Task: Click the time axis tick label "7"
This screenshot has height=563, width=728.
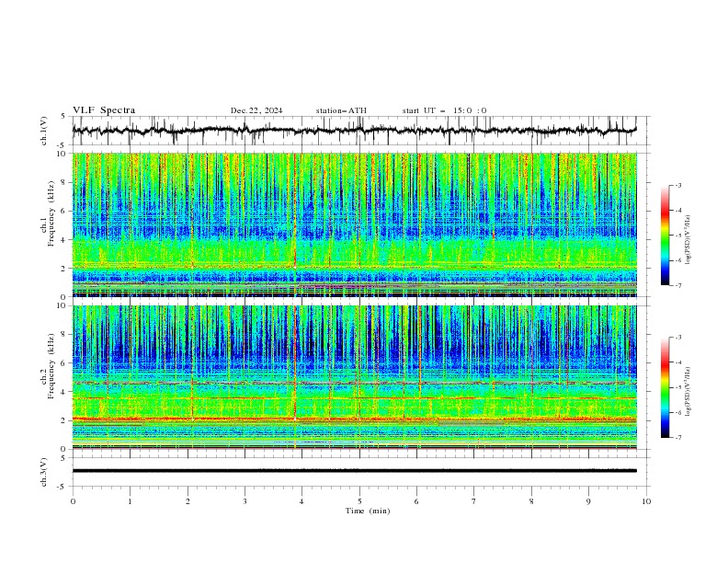Action: (x=473, y=501)
